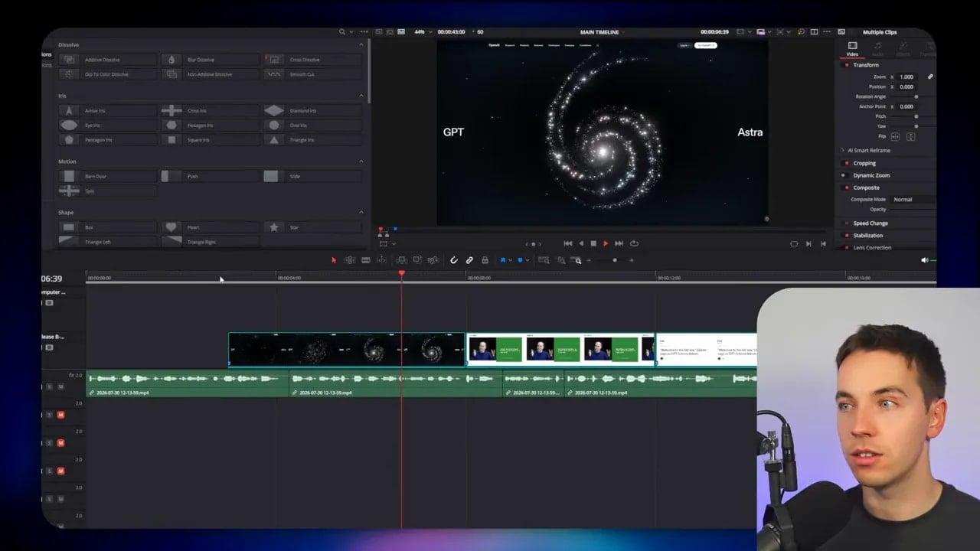Select the Pentagon Iris transition icon

pos(69,140)
